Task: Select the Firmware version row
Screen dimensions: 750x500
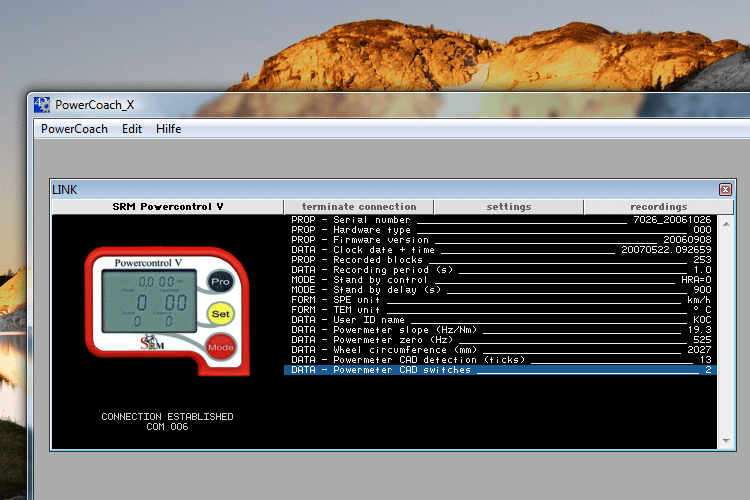Action: click(500, 240)
